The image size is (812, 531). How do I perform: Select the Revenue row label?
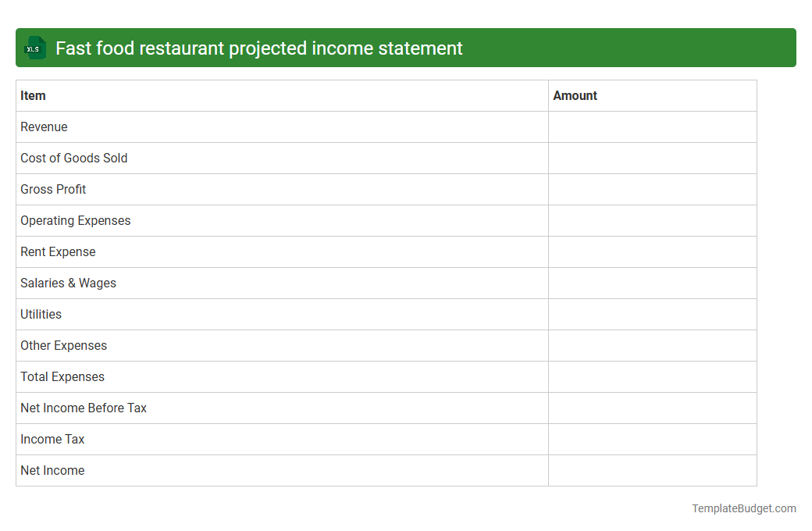(x=44, y=127)
